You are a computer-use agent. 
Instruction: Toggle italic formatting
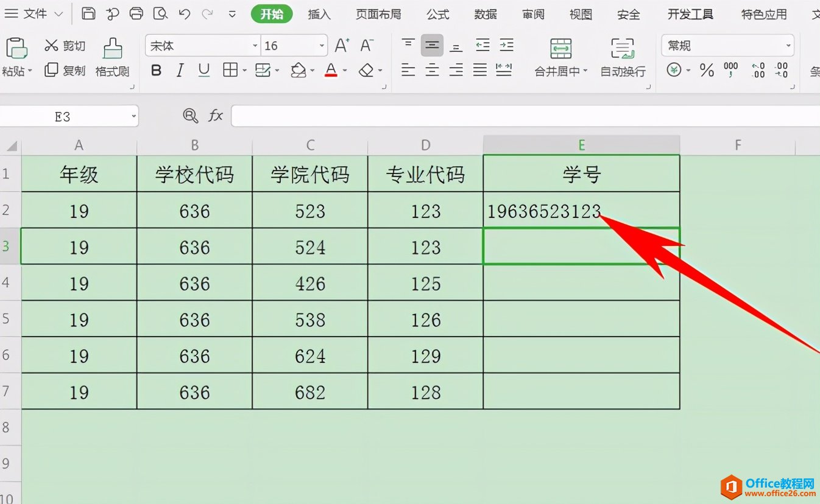[x=180, y=71]
